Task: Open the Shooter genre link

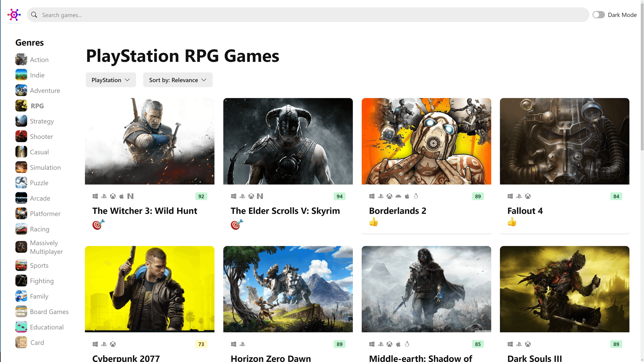Action: tap(41, 137)
